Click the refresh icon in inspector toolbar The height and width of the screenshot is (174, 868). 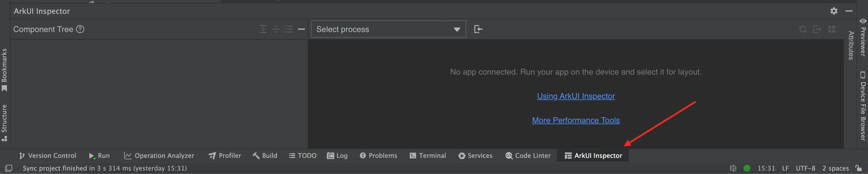[803, 29]
